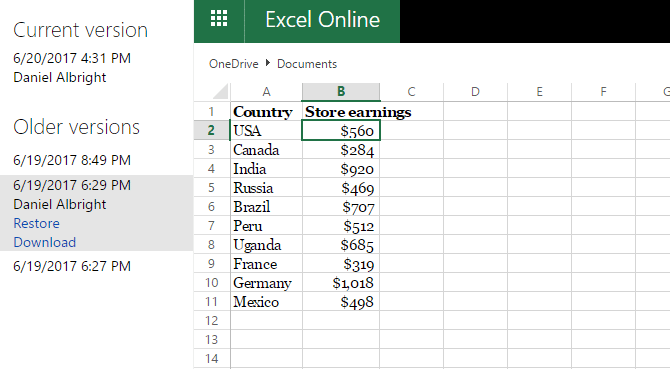Select row 10 header
The height and width of the screenshot is (369, 670).
(x=212, y=283)
